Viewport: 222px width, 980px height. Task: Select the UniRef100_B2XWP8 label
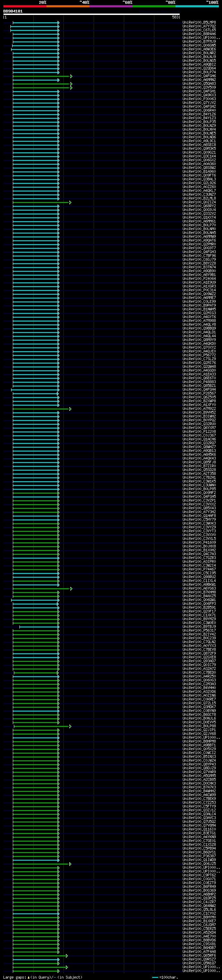[199, 401]
